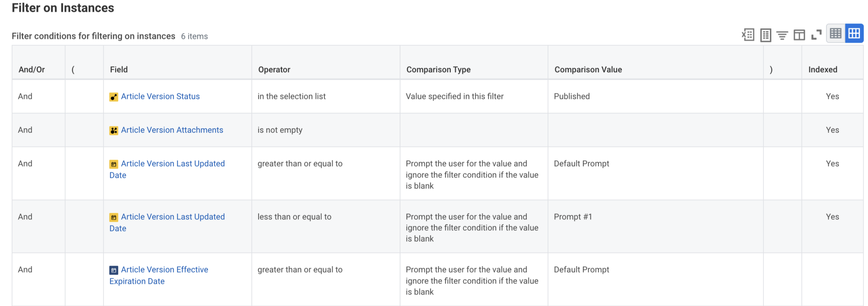
Task: Click the icon beside Article Version Status
Action: [x=113, y=97]
